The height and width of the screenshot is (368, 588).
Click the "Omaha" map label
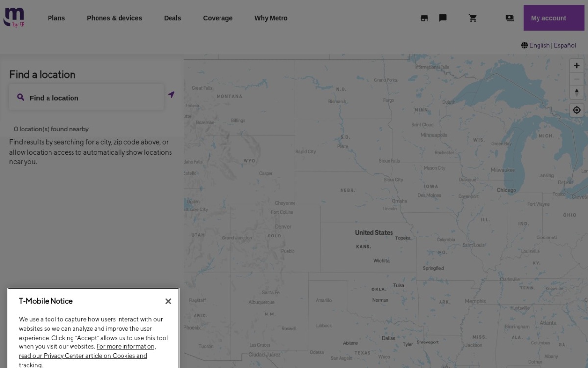point(399,201)
